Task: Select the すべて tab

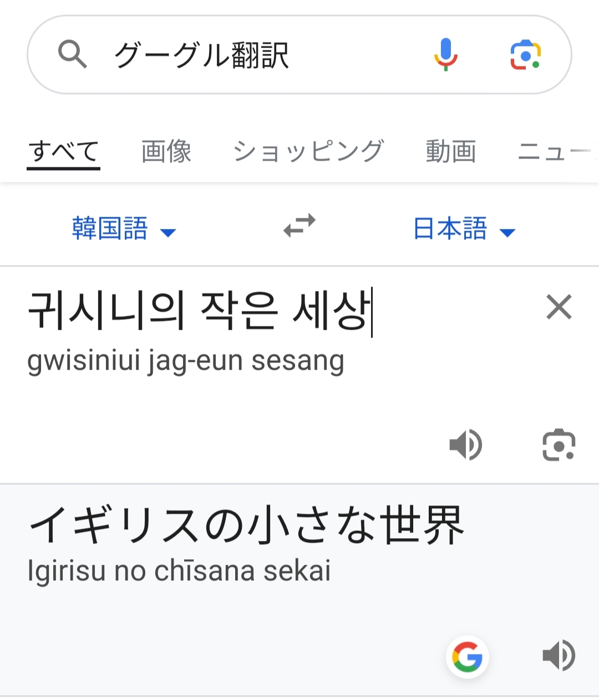Action: click(x=64, y=151)
